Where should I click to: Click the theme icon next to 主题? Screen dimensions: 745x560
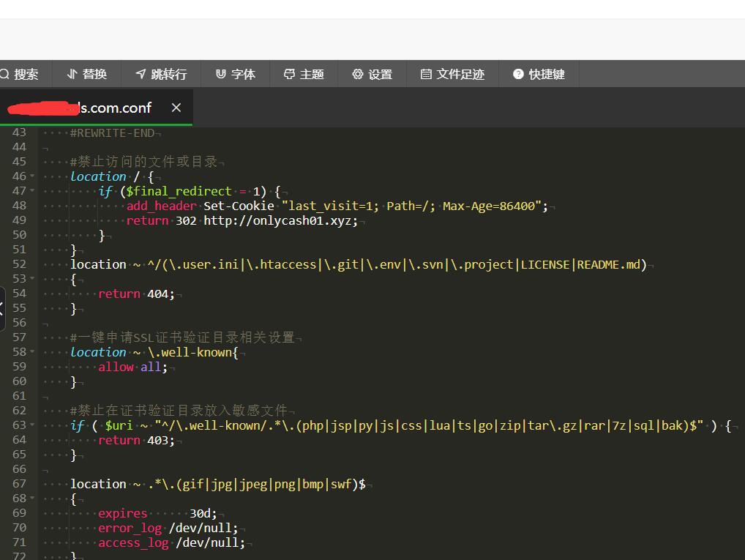(x=289, y=74)
